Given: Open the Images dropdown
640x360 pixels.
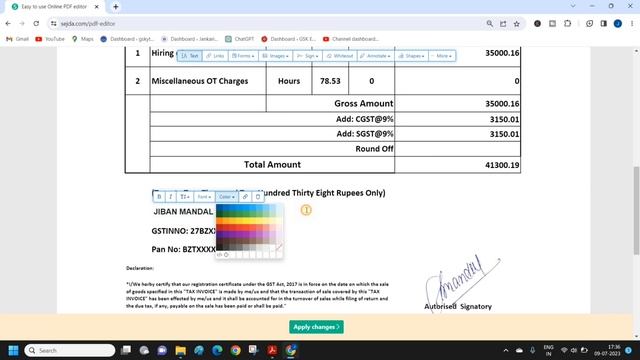Looking at the screenshot, I should [276, 56].
